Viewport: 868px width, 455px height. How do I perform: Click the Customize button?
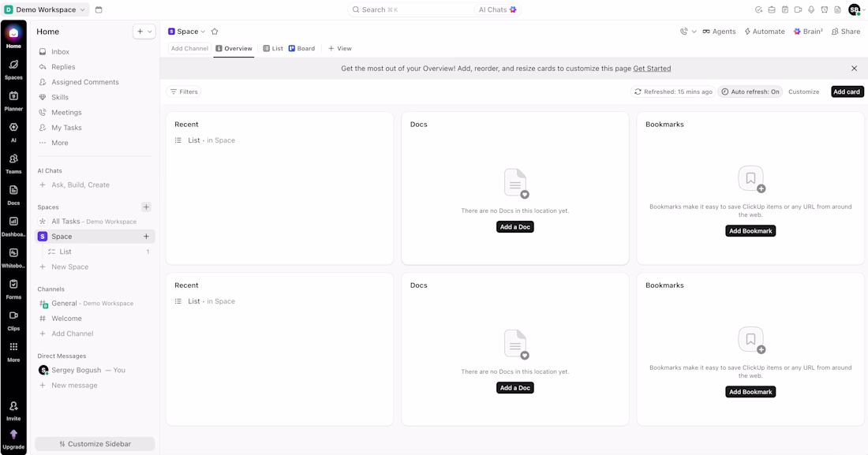[x=804, y=92]
